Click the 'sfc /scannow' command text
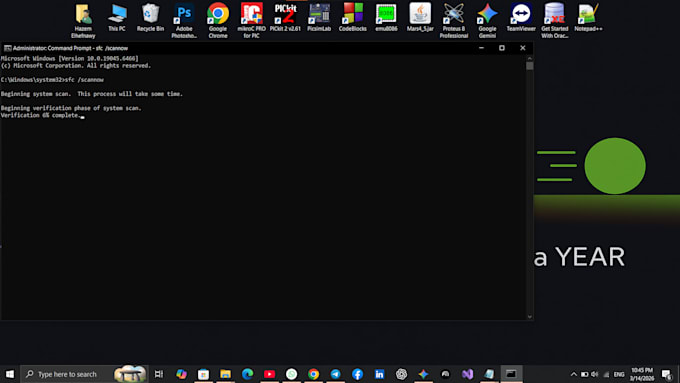680x383 pixels. (x=84, y=80)
